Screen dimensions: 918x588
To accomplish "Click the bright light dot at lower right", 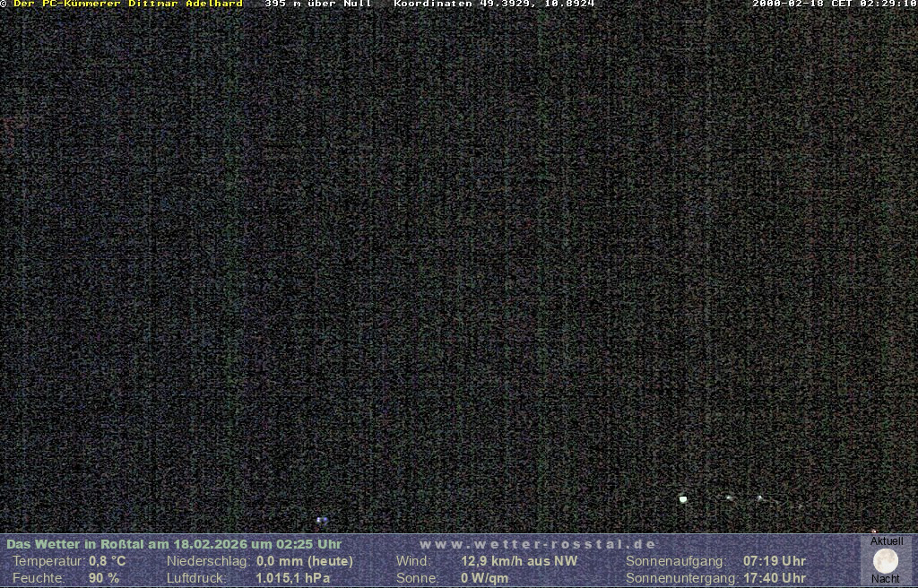I will (683, 499).
